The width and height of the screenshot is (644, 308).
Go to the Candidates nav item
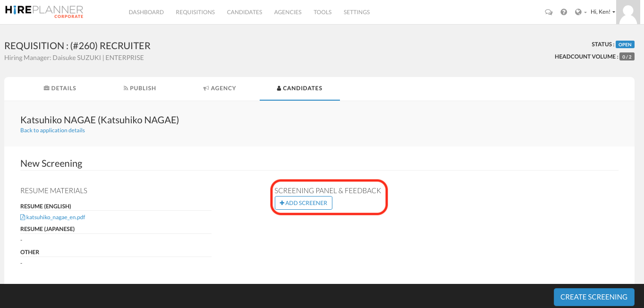(244, 12)
